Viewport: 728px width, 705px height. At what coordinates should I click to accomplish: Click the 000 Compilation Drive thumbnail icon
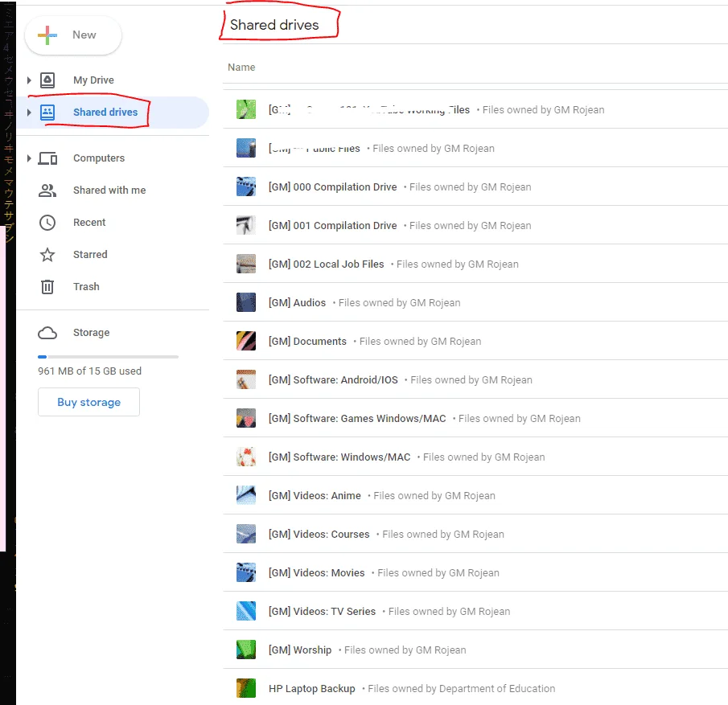[246, 186]
